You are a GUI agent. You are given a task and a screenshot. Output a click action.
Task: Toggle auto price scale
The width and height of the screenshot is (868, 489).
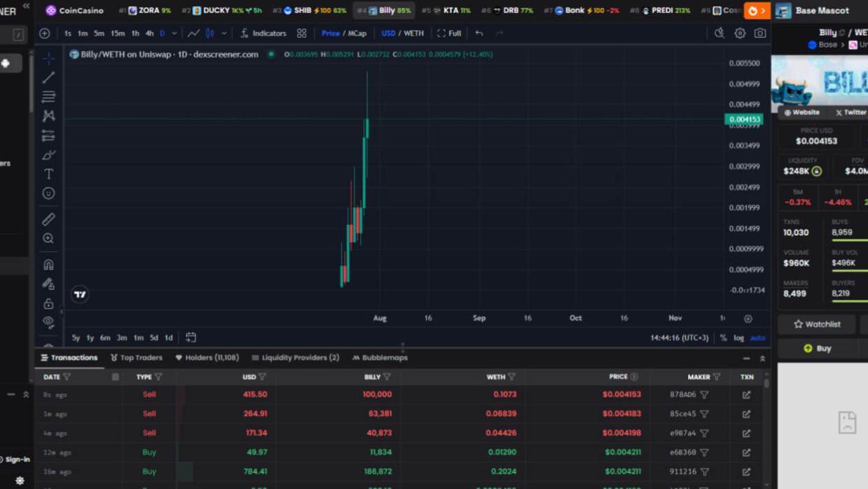(757, 338)
